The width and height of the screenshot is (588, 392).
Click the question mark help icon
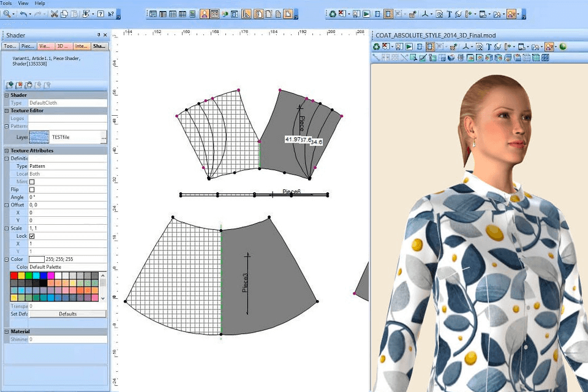tap(100, 14)
